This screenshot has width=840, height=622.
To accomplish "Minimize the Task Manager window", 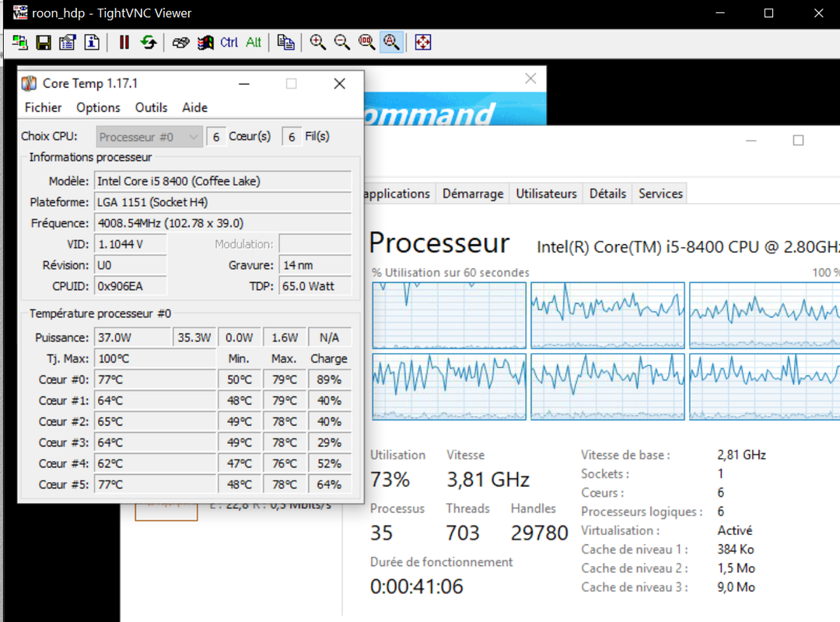I will (751, 141).
